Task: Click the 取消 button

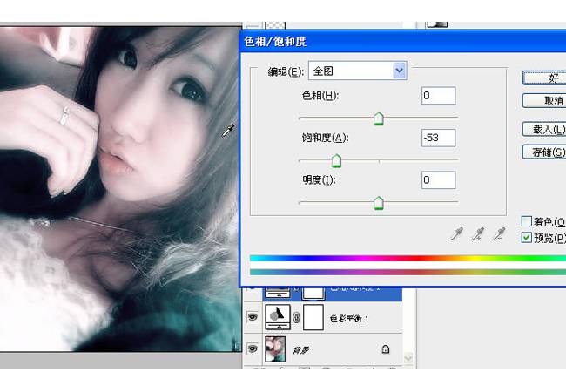Action: [x=544, y=101]
